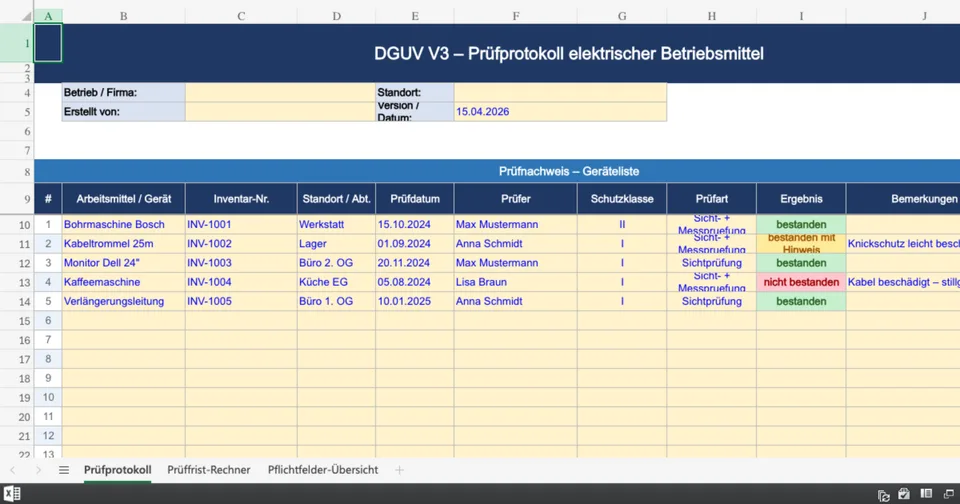The image size is (960, 504).
Task: Click the Erstellt von input cell
Action: (280, 111)
